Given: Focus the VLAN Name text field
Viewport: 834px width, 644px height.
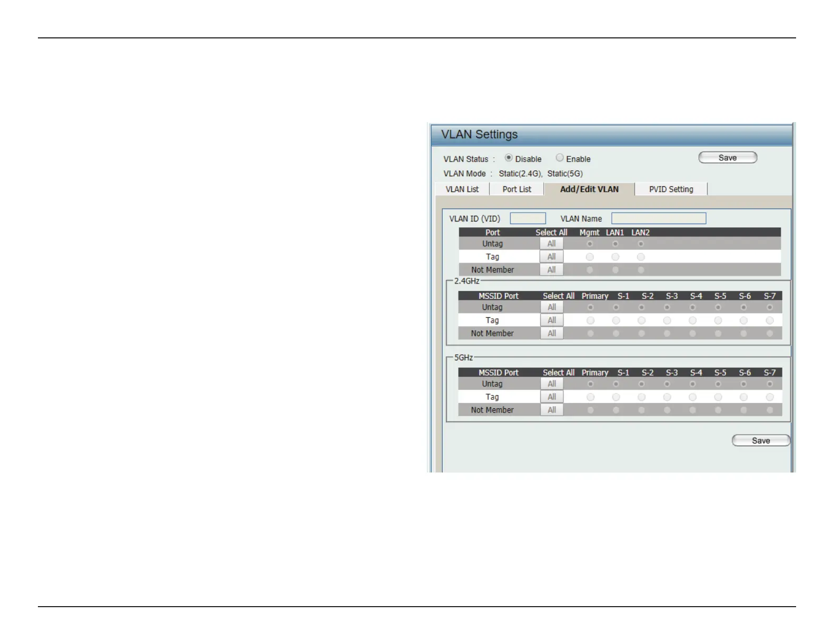Looking at the screenshot, I should click(x=659, y=218).
